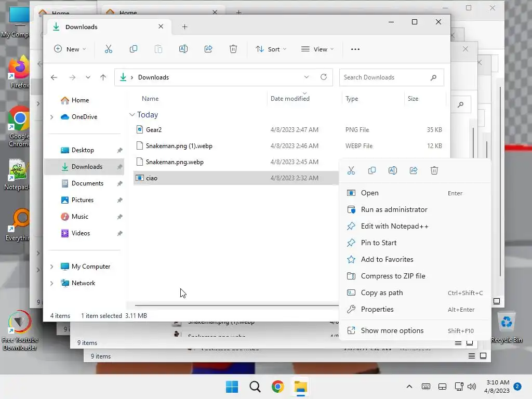Open the address bar history dropdown
Screen dimensions: 532x399
[x=307, y=77]
